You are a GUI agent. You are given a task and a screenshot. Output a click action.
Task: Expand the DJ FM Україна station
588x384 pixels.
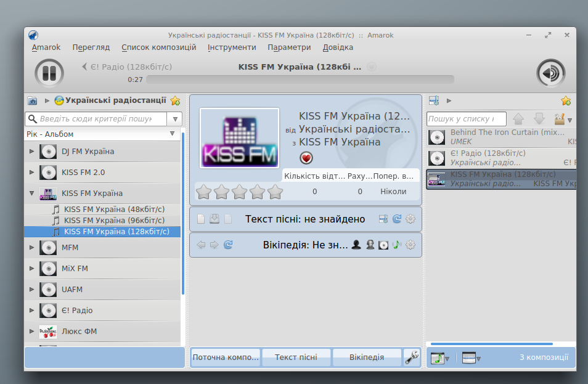(x=32, y=152)
